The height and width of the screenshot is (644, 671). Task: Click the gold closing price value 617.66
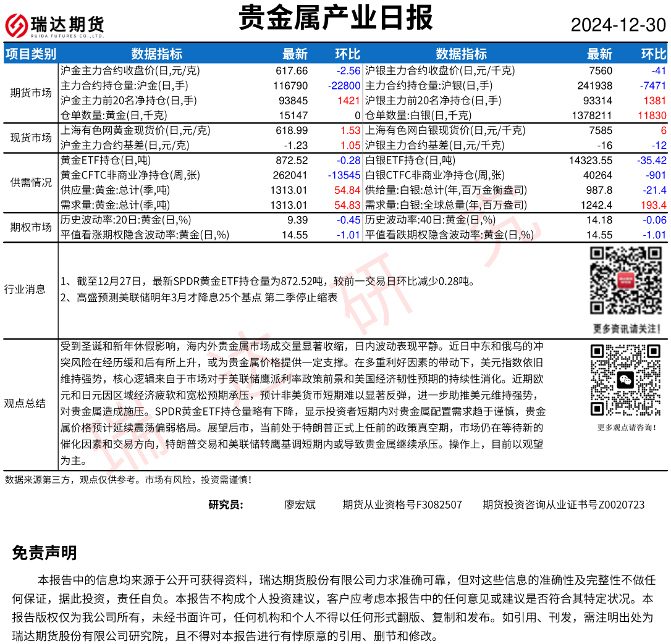292,70
